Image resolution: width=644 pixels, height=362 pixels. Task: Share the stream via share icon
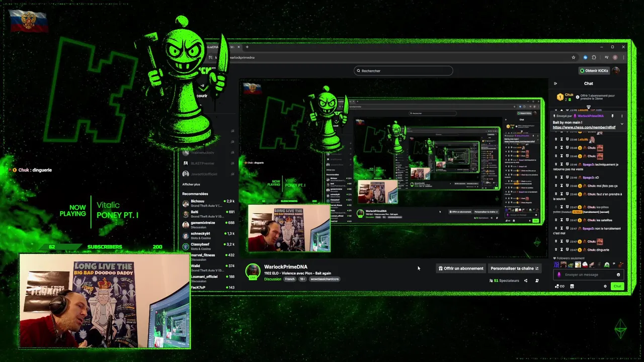[526, 281]
